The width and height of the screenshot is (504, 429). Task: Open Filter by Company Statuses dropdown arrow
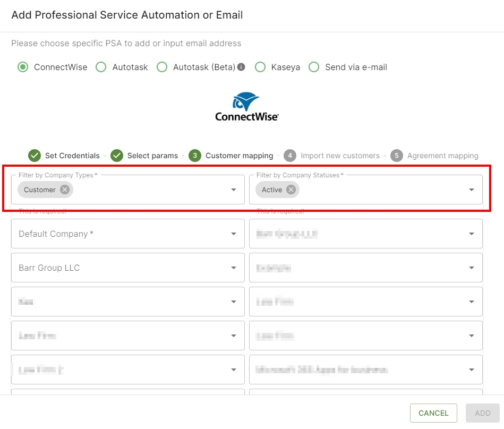pyautogui.click(x=472, y=190)
